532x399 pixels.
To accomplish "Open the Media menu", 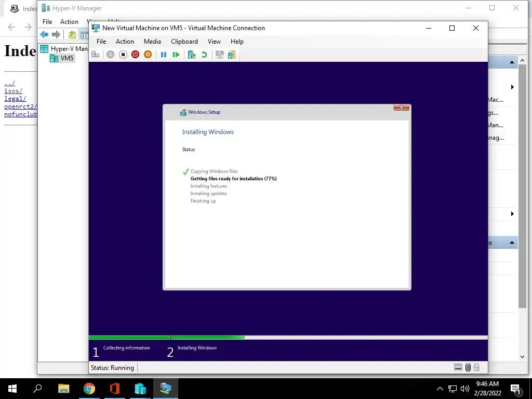I will point(152,42).
